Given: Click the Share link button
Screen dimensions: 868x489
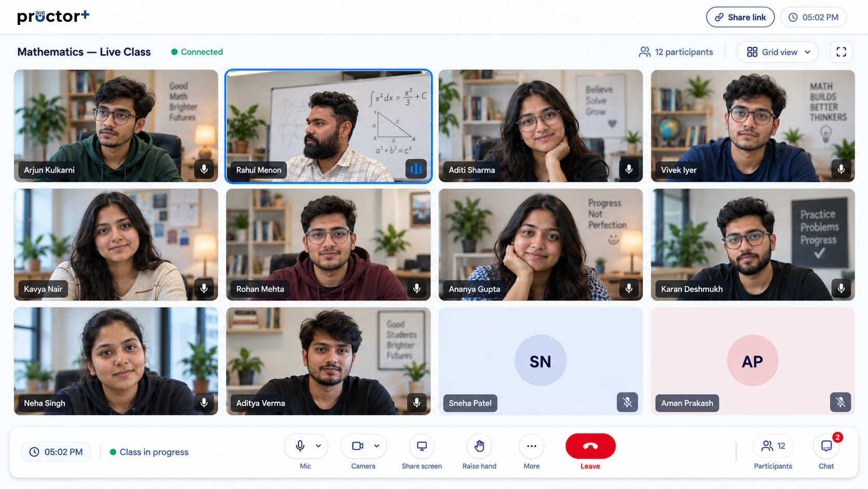Looking at the screenshot, I should pos(740,17).
